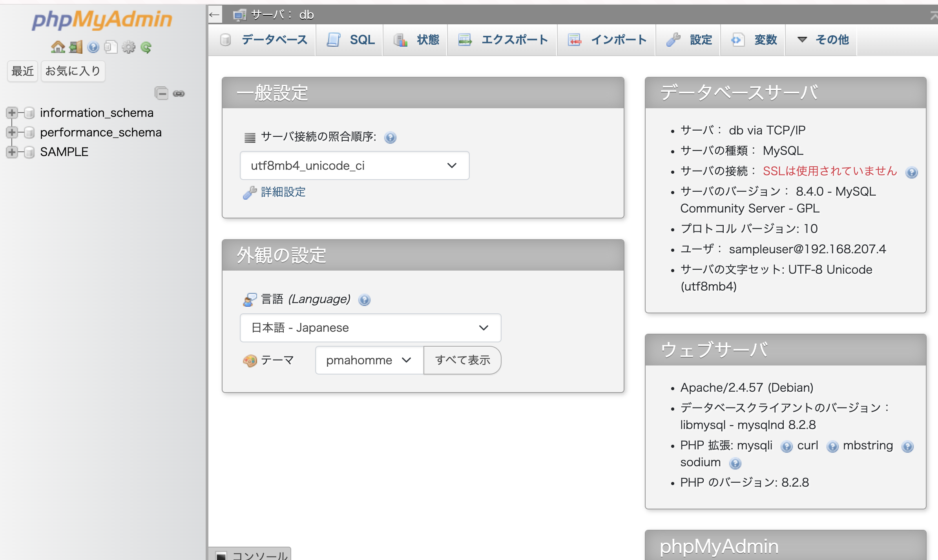Open the MariaDB documentation icon in sidebar
This screenshot has height=560, width=938.
[x=111, y=47]
